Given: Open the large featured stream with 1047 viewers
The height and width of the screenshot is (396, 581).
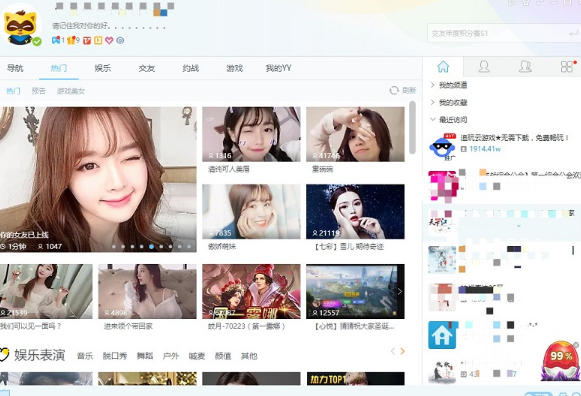Looking at the screenshot, I should click(98, 179).
